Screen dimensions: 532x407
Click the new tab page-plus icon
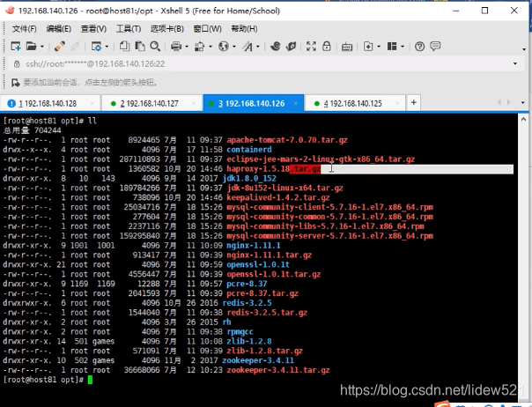[x=368, y=46]
